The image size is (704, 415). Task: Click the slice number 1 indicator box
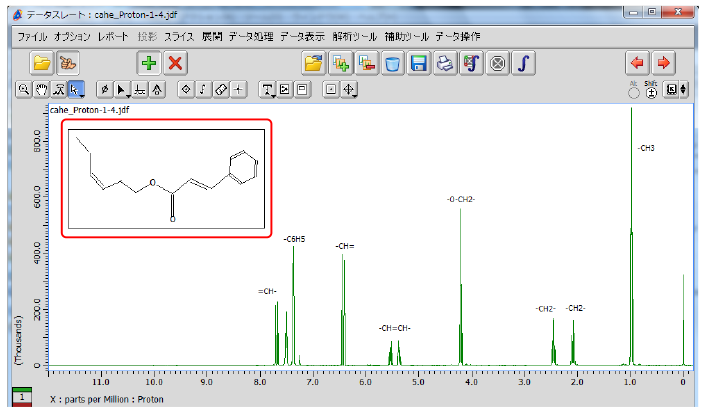pyautogui.click(x=22, y=397)
